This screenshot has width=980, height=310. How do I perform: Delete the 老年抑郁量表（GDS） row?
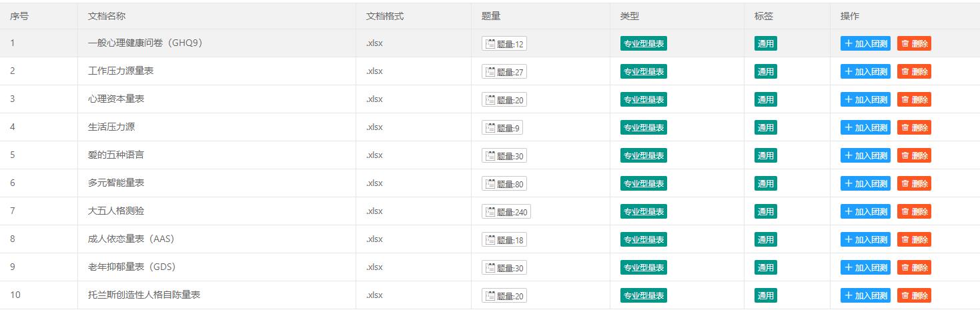pyautogui.click(x=914, y=268)
